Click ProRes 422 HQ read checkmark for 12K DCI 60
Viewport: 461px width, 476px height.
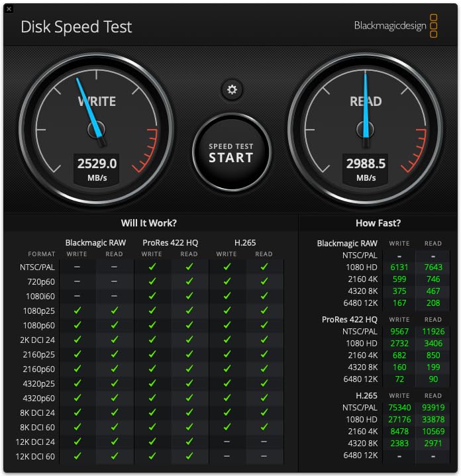[189, 456]
